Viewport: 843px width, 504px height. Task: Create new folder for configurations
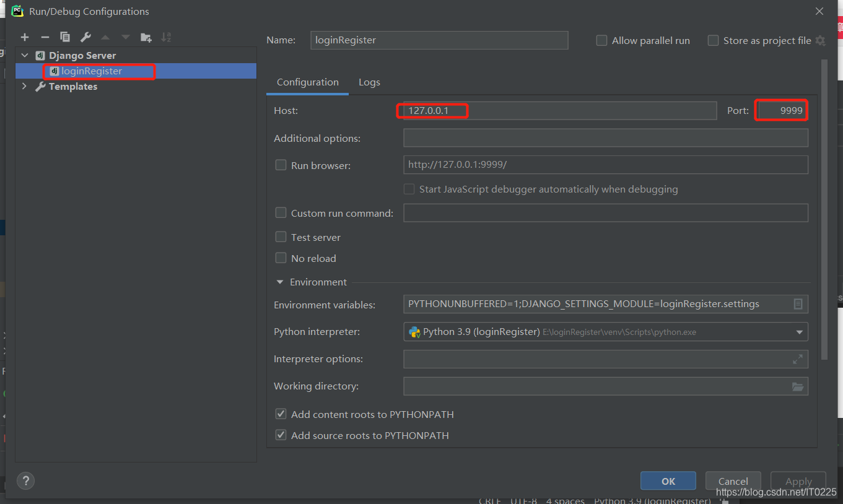tap(146, 38)
